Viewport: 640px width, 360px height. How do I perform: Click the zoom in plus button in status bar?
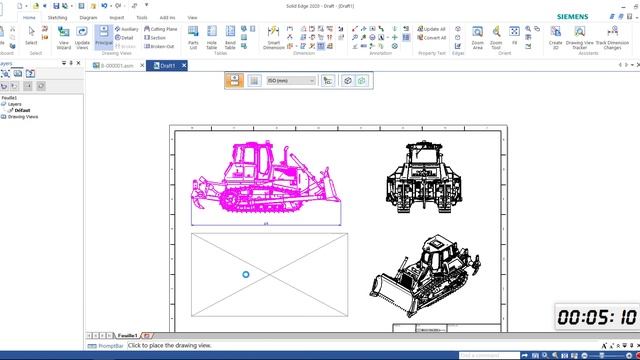click(x=629, y=356)
